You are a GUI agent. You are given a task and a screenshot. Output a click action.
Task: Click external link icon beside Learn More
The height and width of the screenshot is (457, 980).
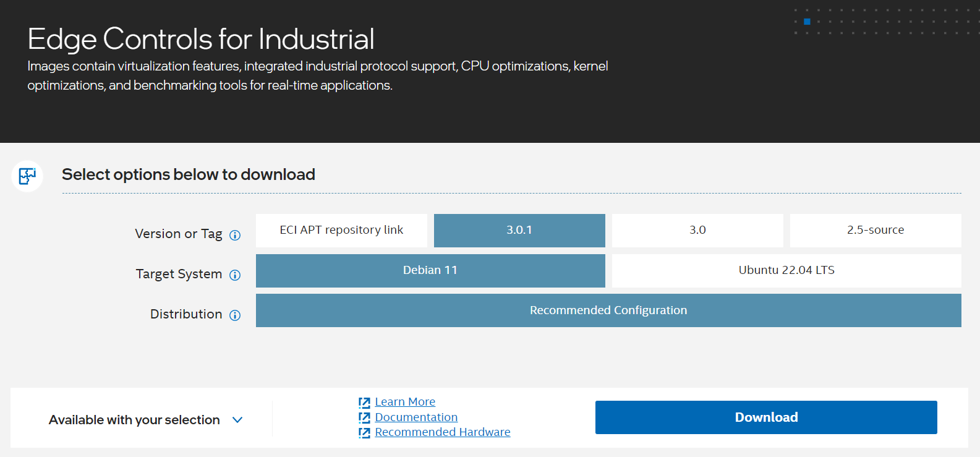[364, 403]
